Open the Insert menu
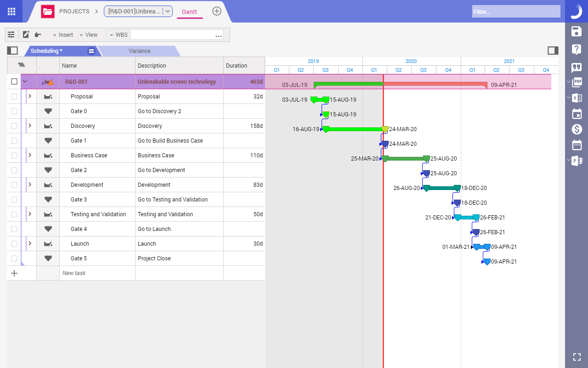Screen dimensions: 588x368 click(63, 35)
